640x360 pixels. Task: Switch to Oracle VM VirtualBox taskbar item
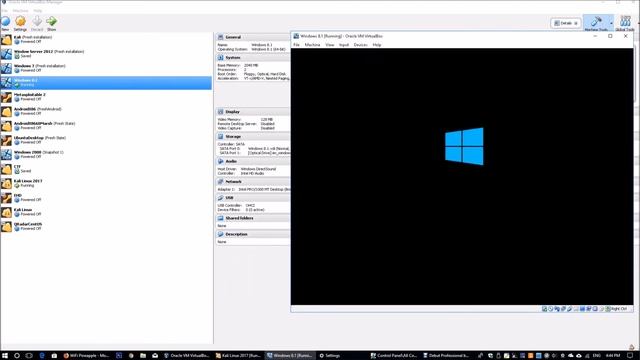tap(187, 356)
